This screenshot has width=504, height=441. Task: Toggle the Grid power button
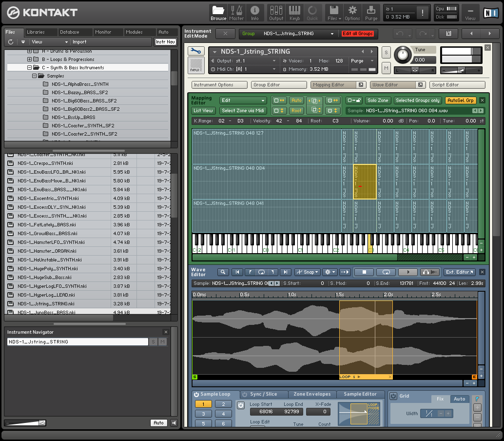(393, 396)
